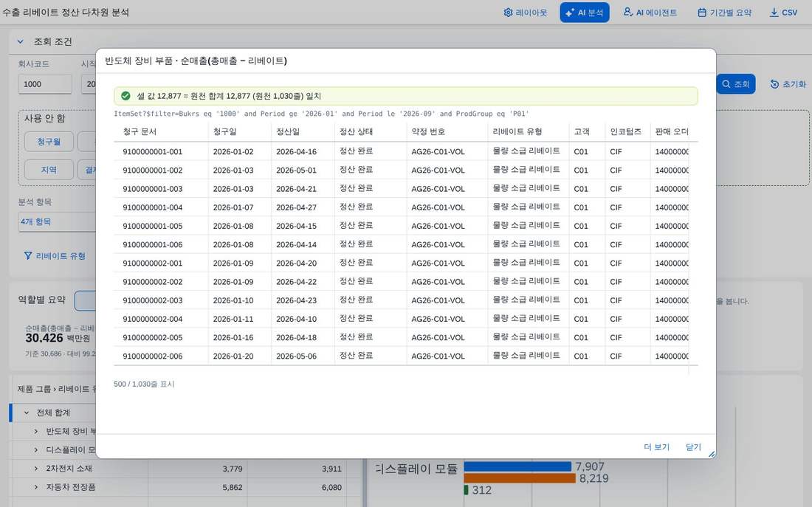Click the green 312 chart bar
This screenshot has height=507, width=812.
(x=466, y=490)
